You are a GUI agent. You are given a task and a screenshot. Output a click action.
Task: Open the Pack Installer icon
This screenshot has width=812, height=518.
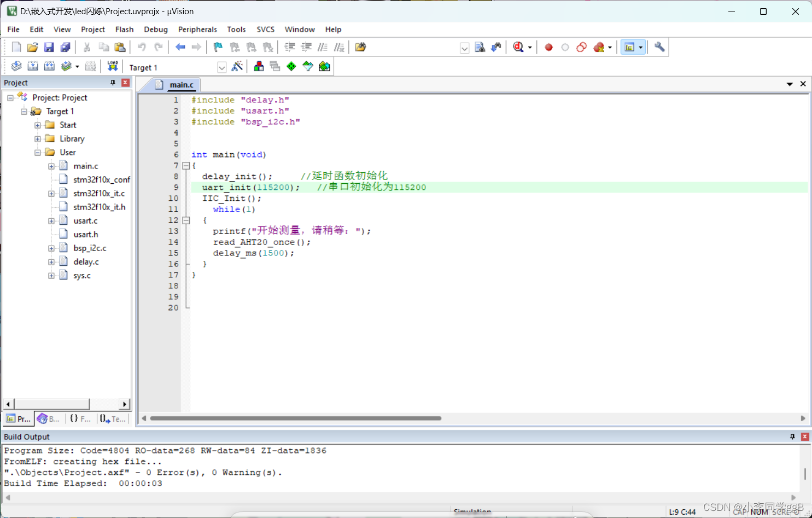(324, 66)
